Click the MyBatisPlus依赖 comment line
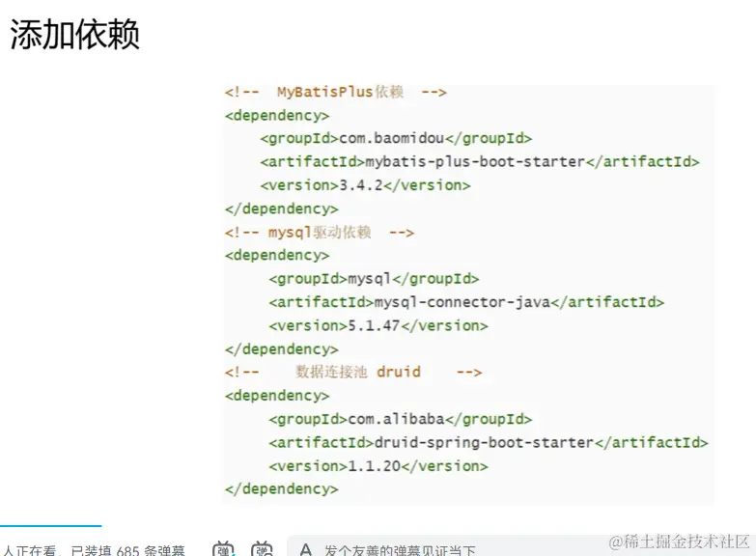Viewport: 756px width, 556px height. (336, 92)
